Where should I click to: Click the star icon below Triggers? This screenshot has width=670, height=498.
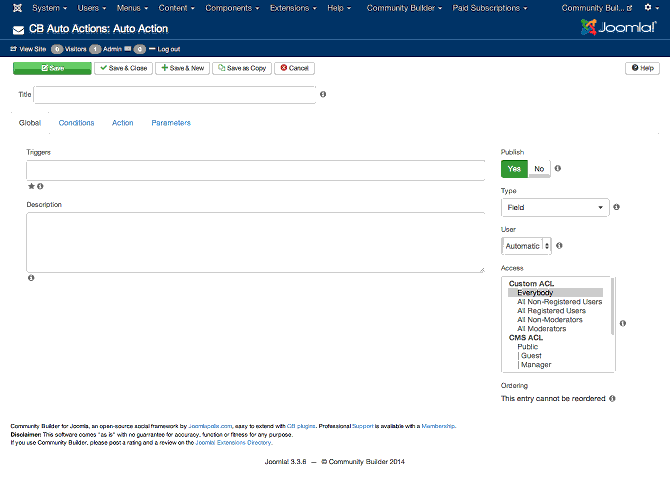click(31, 186)
